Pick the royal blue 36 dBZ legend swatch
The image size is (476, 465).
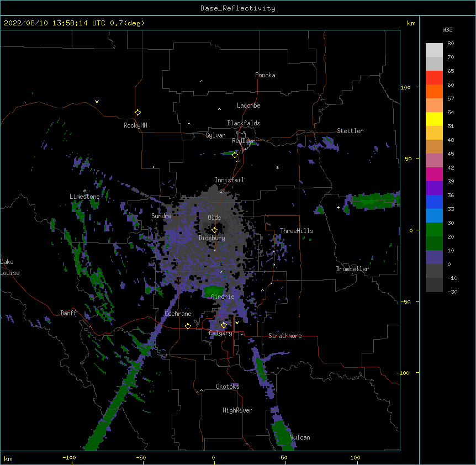[434, 202]
